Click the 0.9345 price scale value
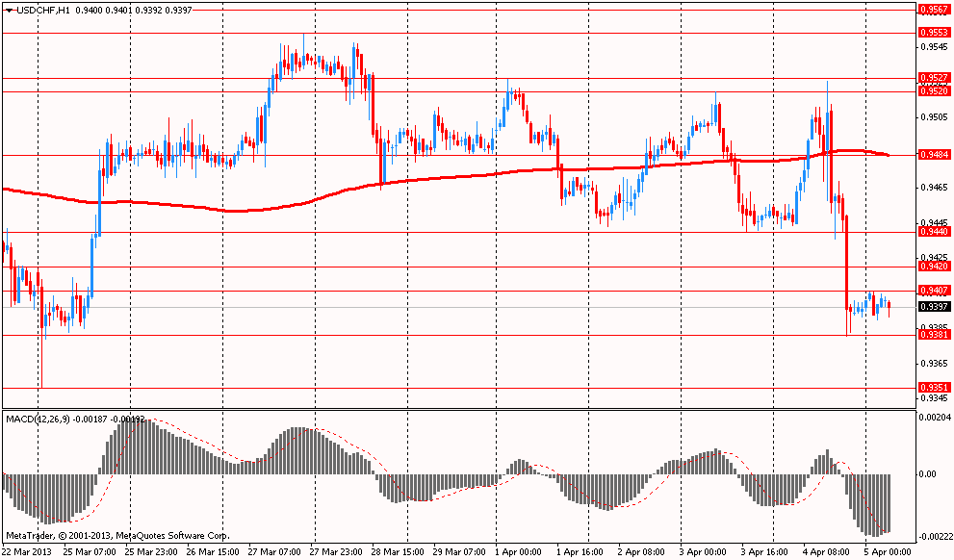954x560 pixels. [934, 397]
